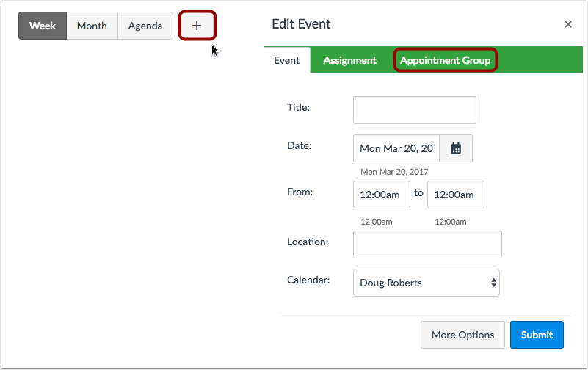This screenshot has width=588, height=370.
Task: Open the Assignment tab
Action: click(349, 60)
